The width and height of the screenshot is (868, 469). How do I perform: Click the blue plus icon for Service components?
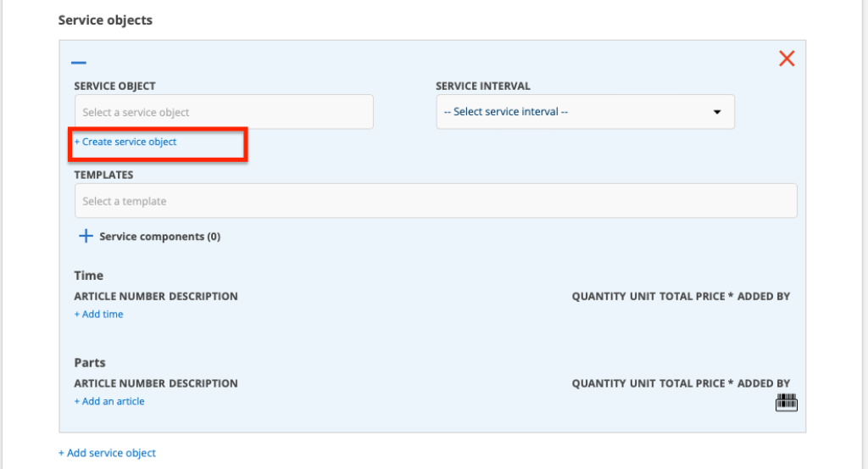click(85, 237)
